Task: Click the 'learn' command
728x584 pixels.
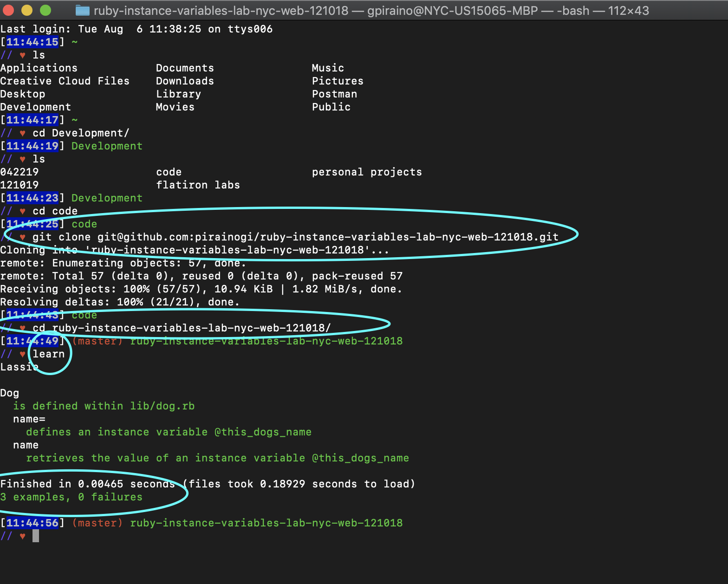Action: (x=49, y=354)
